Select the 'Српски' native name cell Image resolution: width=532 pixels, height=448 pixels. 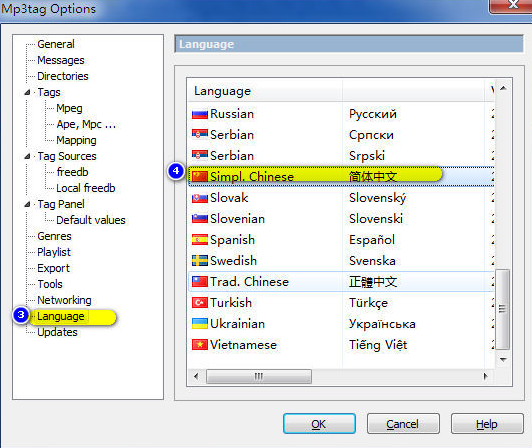(371, 135)
